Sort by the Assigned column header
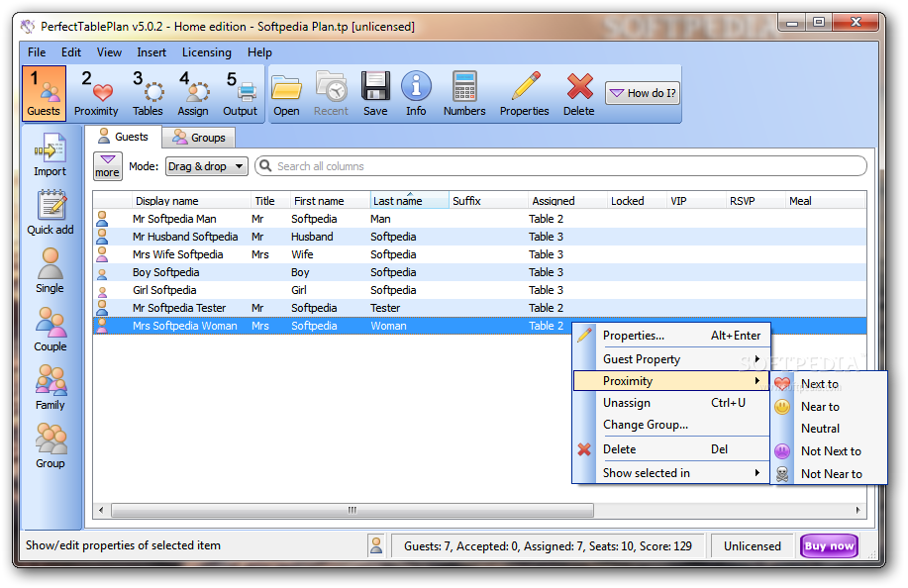 567,201
